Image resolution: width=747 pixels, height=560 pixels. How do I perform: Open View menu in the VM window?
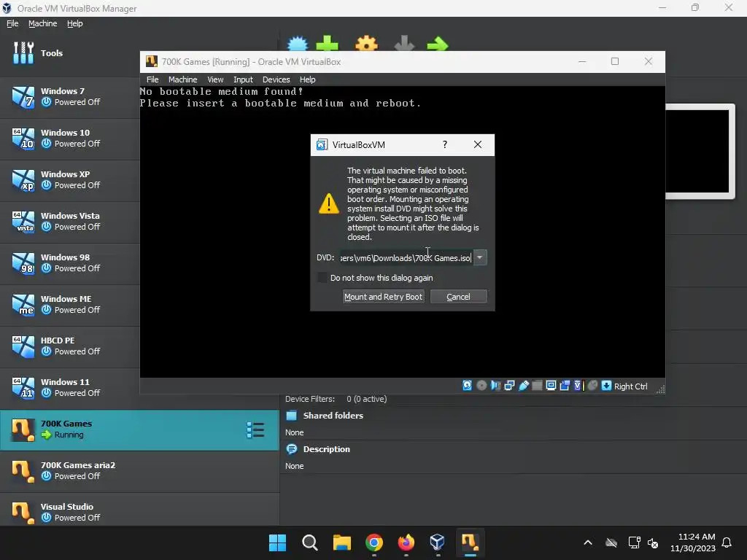coord(215,79)
